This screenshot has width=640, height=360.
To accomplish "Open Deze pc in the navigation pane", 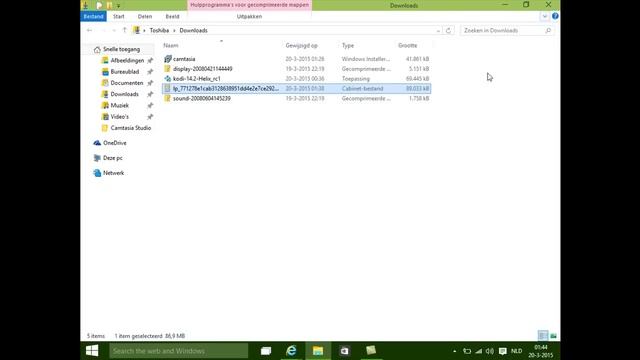I will coord(113,158).
